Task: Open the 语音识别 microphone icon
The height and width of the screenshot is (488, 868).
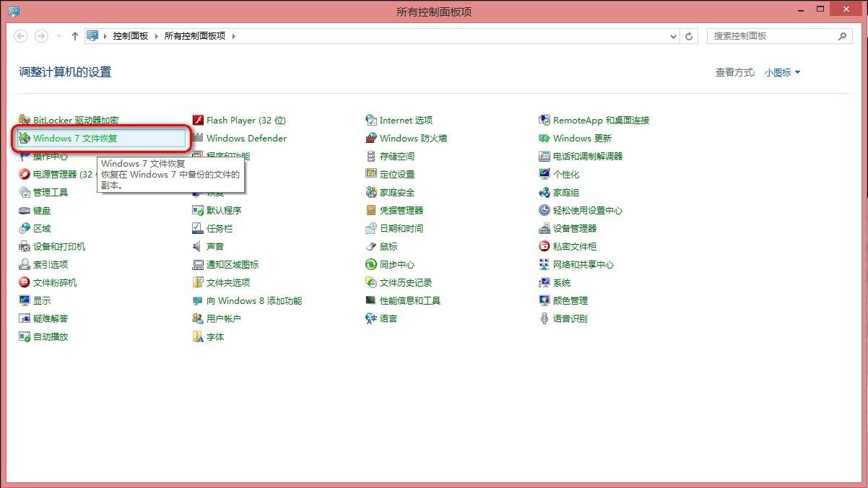Action: (544, 319)
